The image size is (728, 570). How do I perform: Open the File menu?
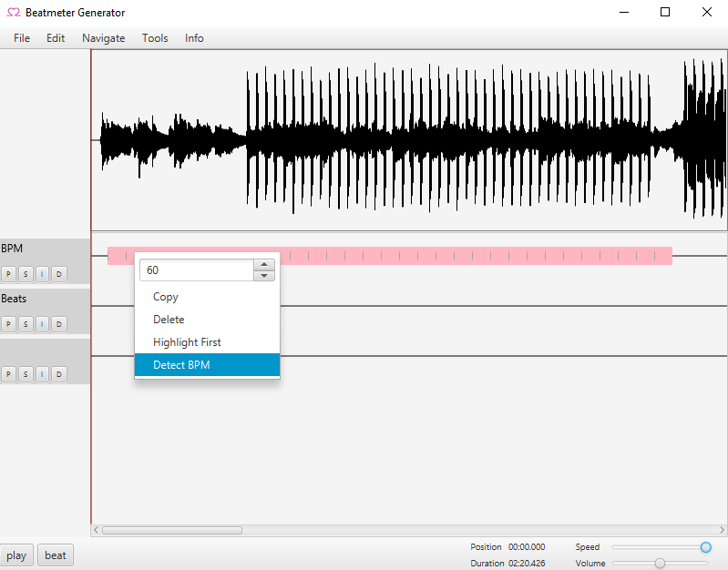(22, 38)
